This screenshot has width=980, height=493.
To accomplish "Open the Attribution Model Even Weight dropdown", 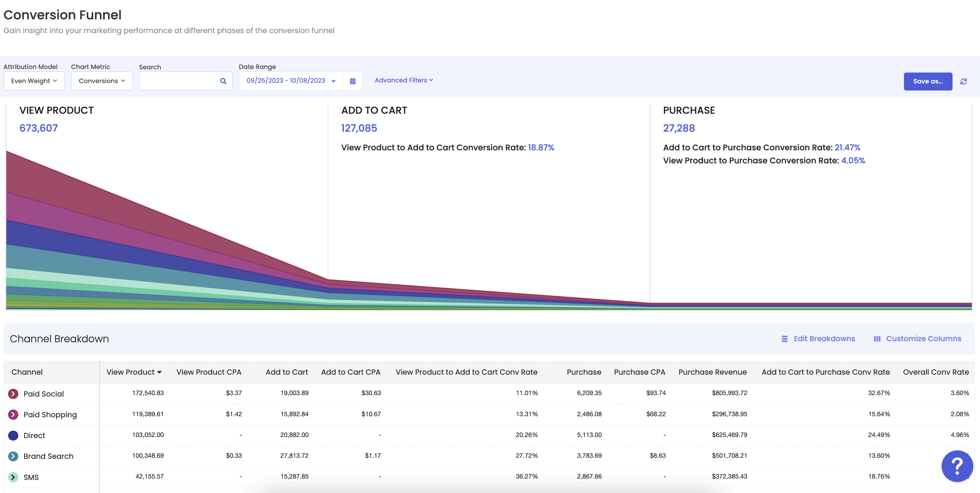I will [x=34, y=81].
